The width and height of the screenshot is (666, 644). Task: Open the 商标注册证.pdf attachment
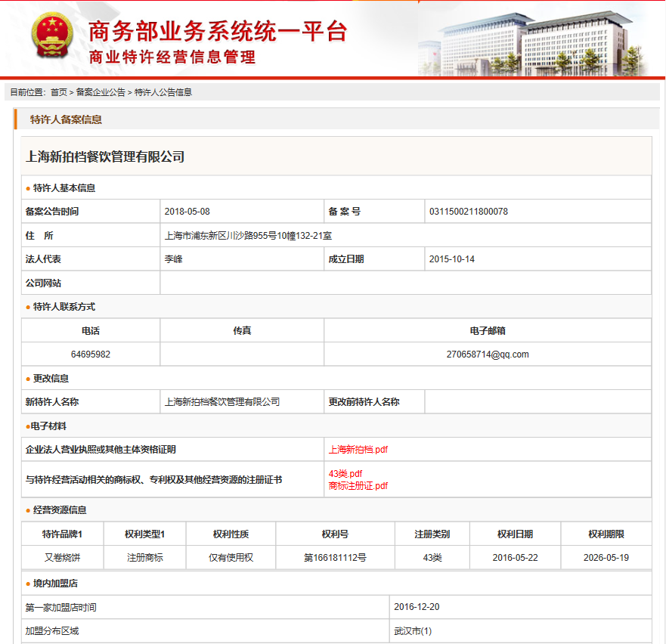point(358,486)
